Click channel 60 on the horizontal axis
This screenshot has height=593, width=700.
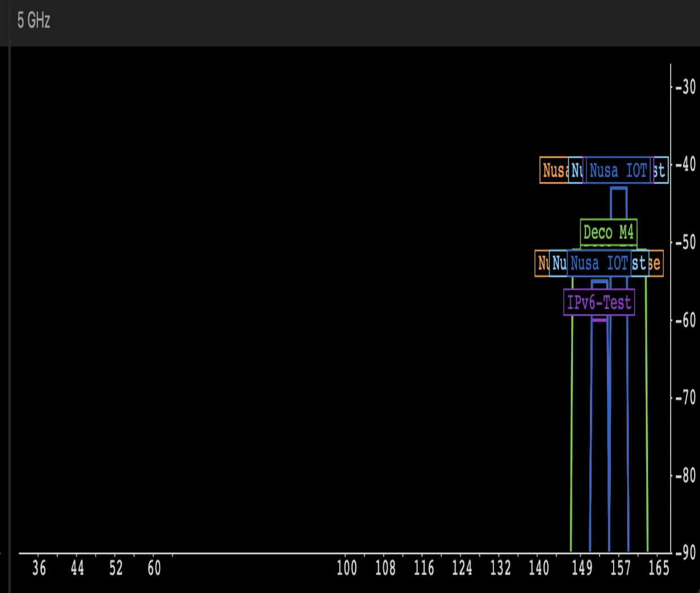[x=154, y=568]
